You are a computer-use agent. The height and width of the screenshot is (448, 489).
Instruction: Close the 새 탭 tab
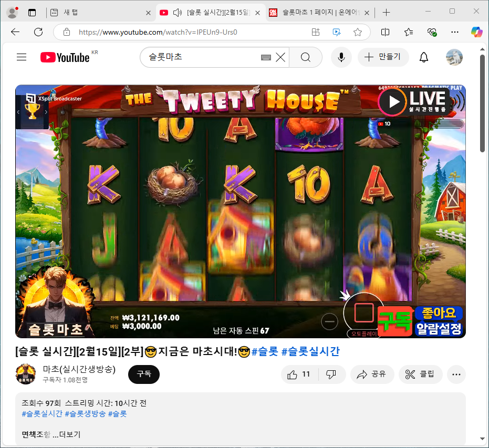(149, 13)
